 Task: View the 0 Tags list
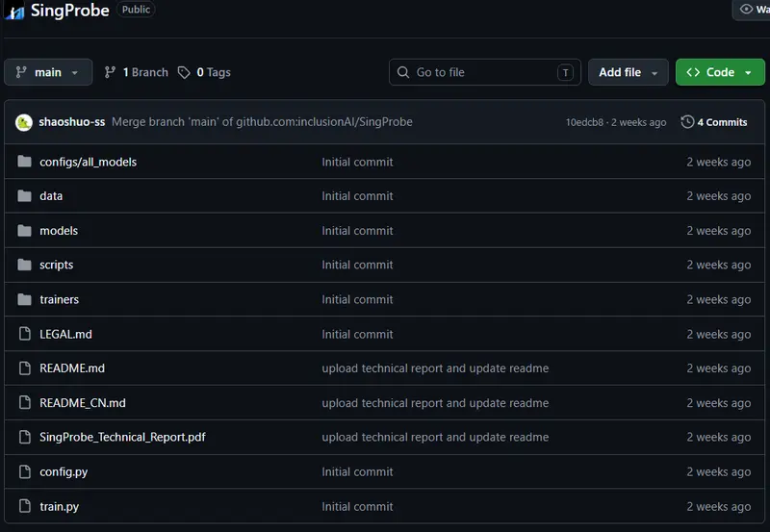[x=204, y=72]
